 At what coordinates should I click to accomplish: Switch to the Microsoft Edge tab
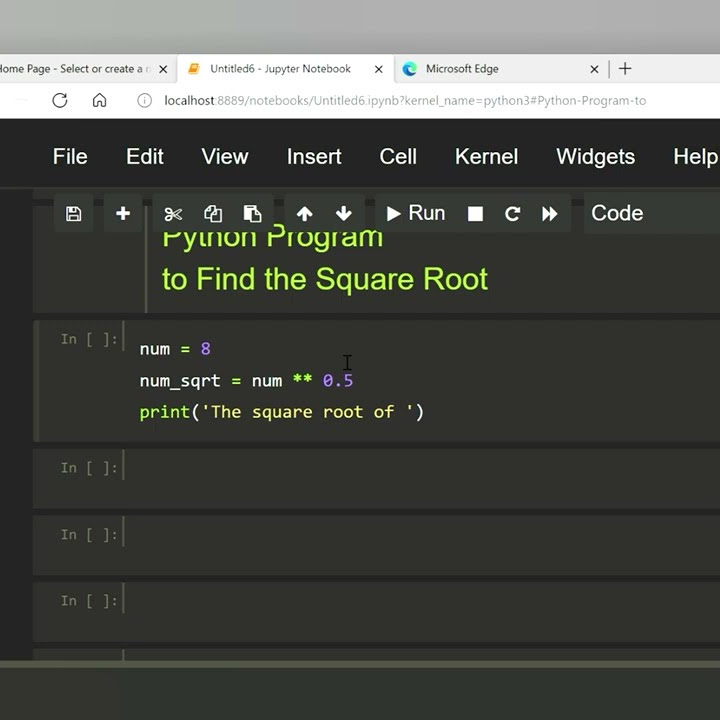(x=462, y=69)
